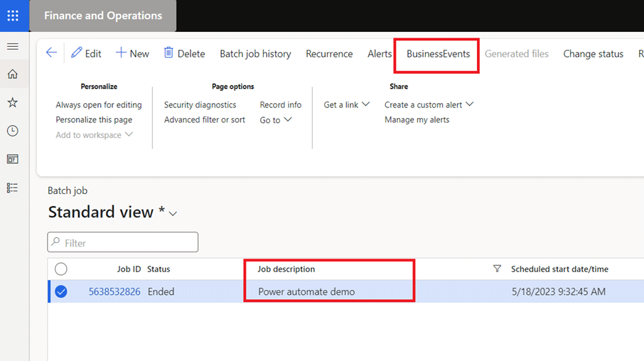The height and width of the screenshot is (361, 644).
Task: Open Record info
Action: 281,104
